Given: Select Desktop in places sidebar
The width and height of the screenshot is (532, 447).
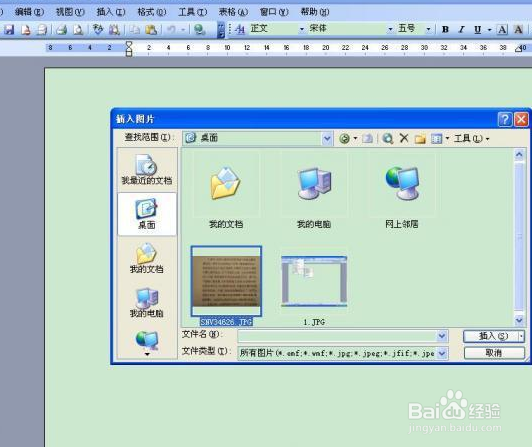Looking at the screenshot, I should tap(147, 214).
